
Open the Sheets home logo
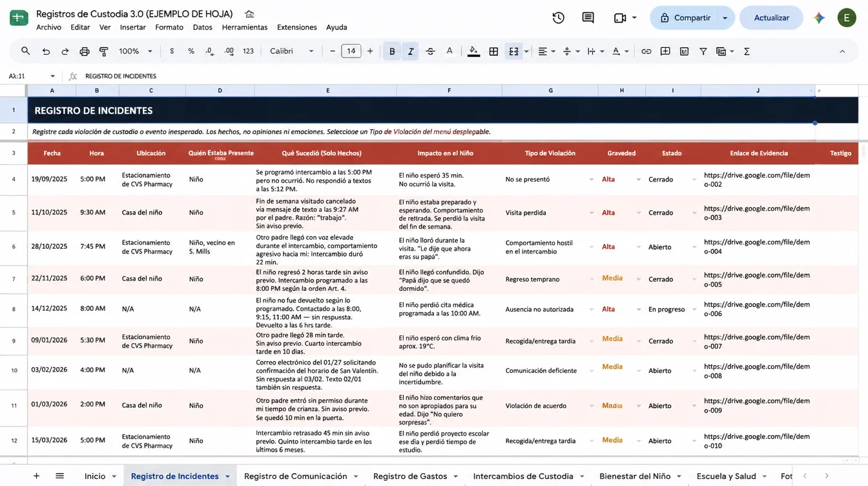coord(19,17)
